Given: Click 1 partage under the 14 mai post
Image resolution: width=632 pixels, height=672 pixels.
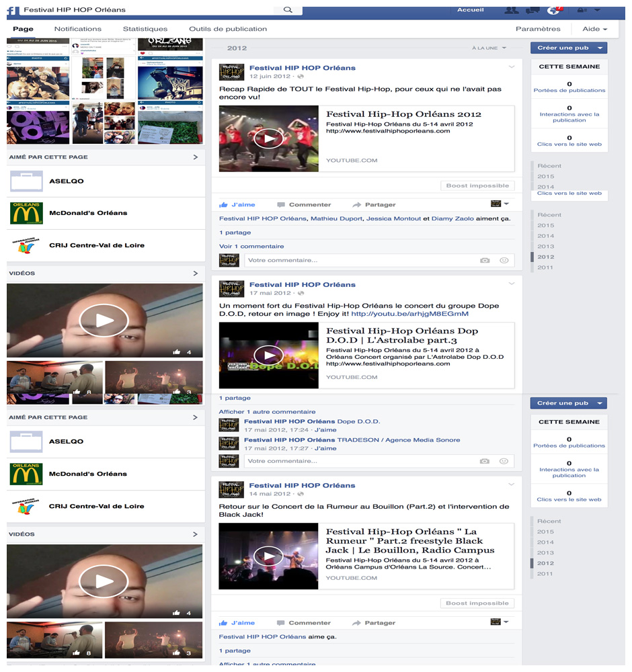Looking at the screenshot, I should pos(235,651).
